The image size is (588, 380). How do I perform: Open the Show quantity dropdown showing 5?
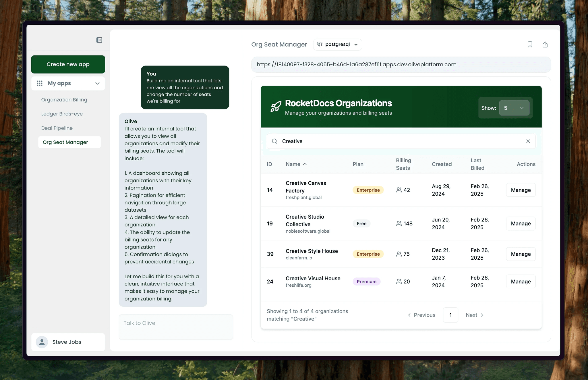[513, 108]
